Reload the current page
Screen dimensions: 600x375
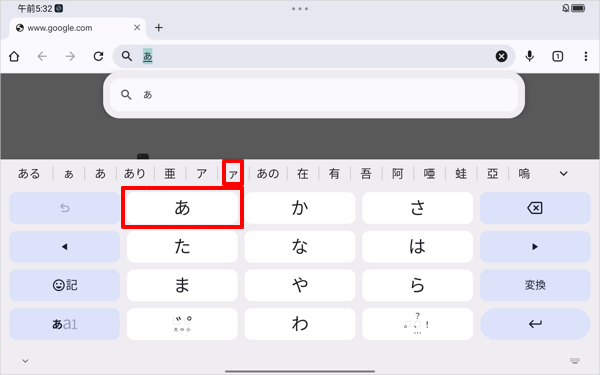[x=98, y=57]
